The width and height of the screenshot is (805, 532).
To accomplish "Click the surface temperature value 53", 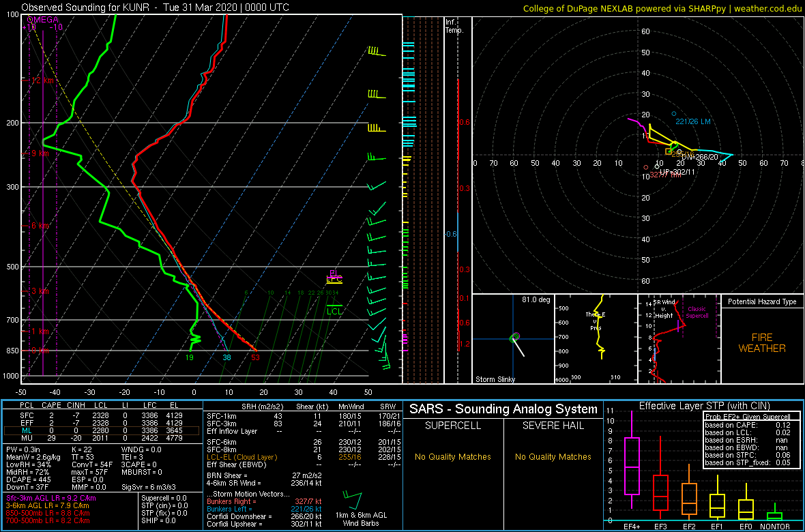I will coord(255,358).
